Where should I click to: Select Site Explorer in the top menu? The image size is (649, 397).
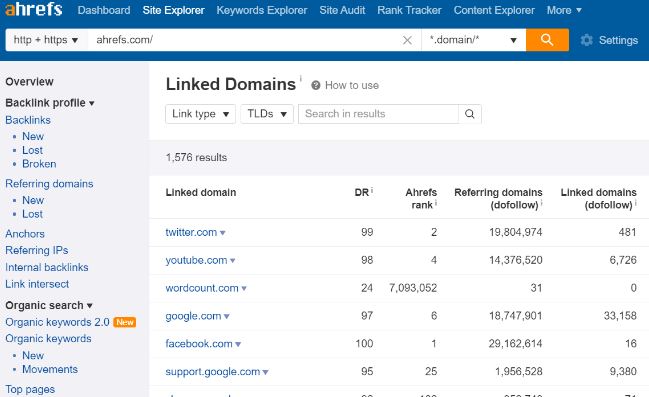coord(173,10)
